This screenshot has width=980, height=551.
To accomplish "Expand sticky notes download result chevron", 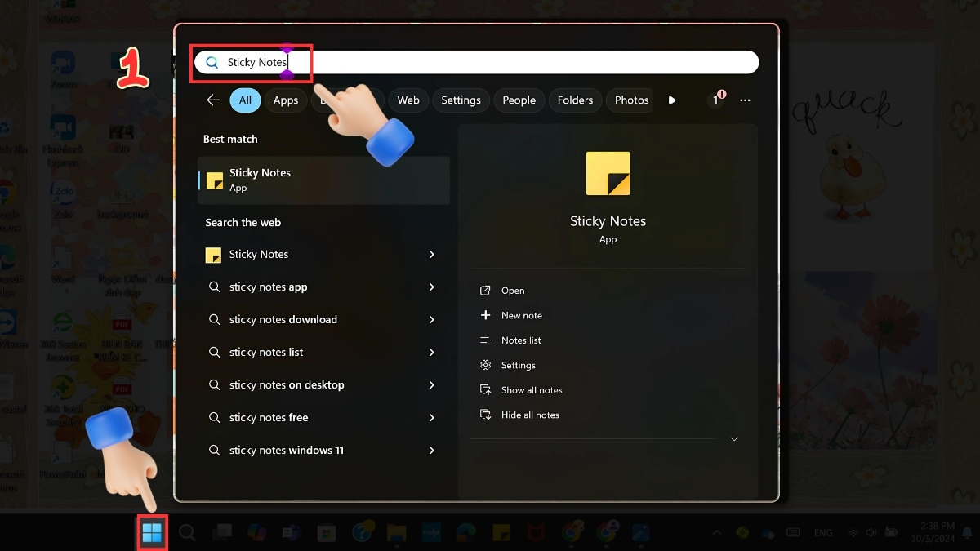I will tap(432, 320).
